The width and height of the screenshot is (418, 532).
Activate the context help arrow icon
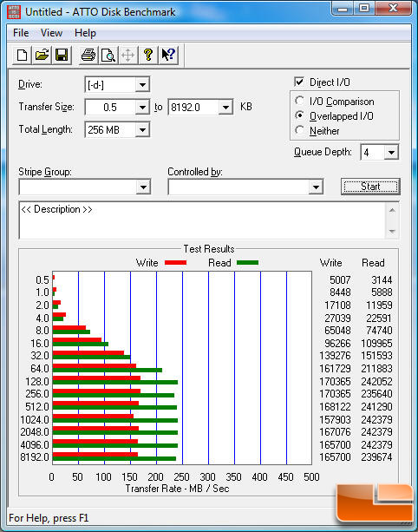pos(168,55)
